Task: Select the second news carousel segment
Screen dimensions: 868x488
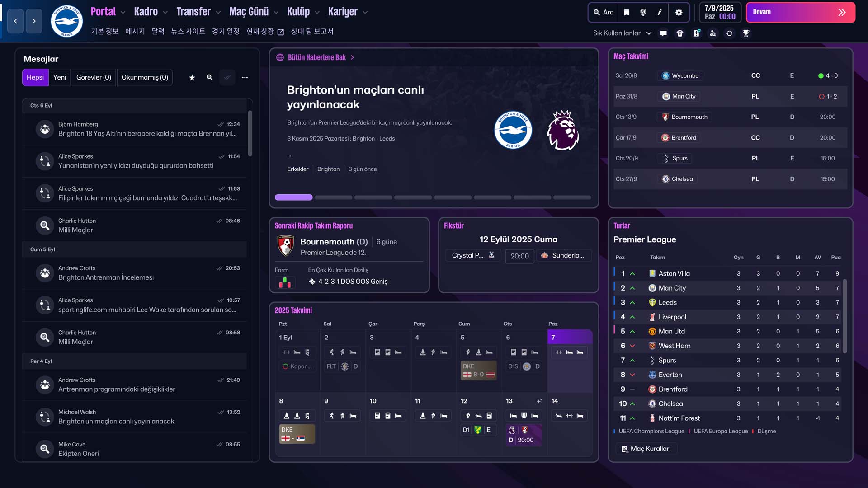Action: [333, 197]
